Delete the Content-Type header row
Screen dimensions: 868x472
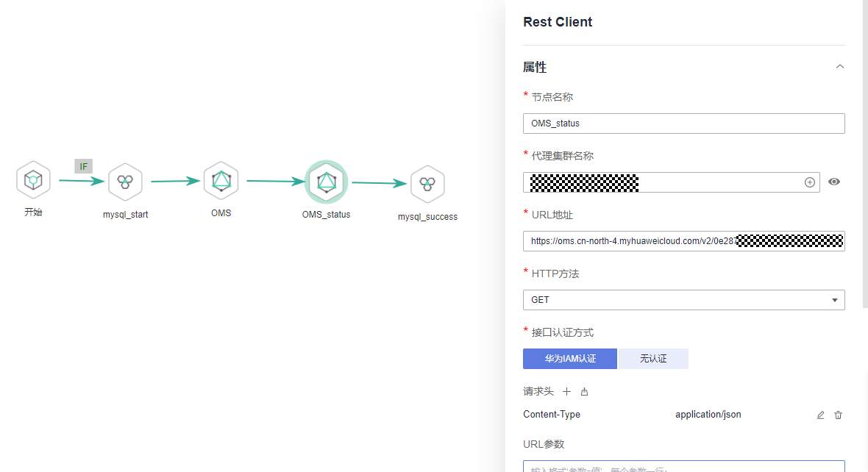pos(838,415)
